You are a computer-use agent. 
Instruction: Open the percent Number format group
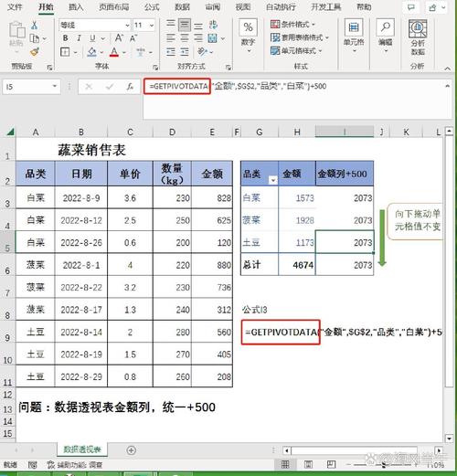pyautogui.click(x=249, y=36)
